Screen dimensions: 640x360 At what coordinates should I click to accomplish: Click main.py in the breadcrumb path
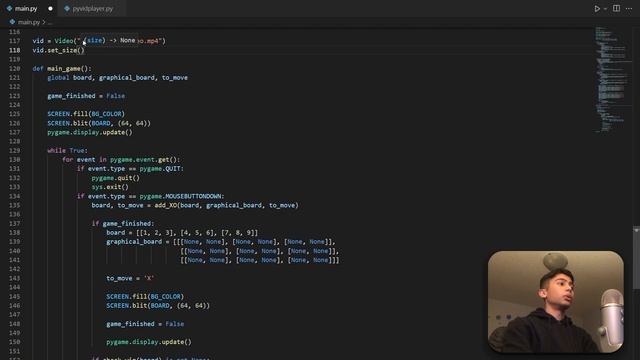[x=29, y=22]
